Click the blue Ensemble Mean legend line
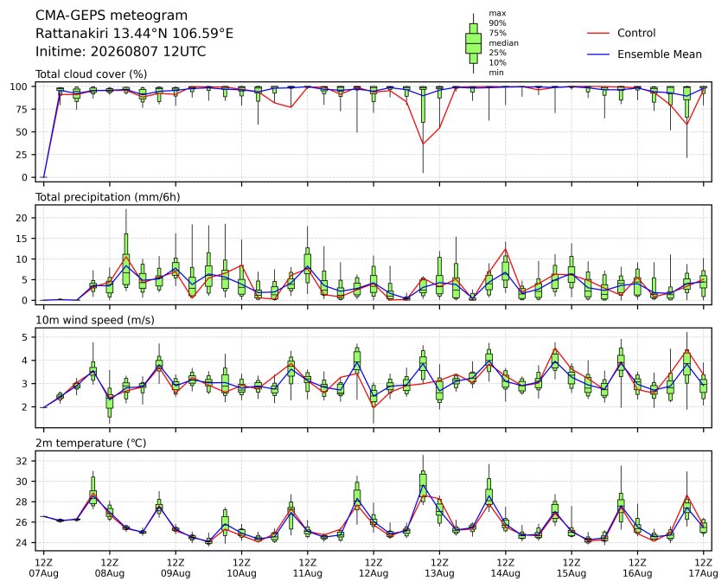Image resolution: width=728 pixels, height=588 pixels. (598, 54)
